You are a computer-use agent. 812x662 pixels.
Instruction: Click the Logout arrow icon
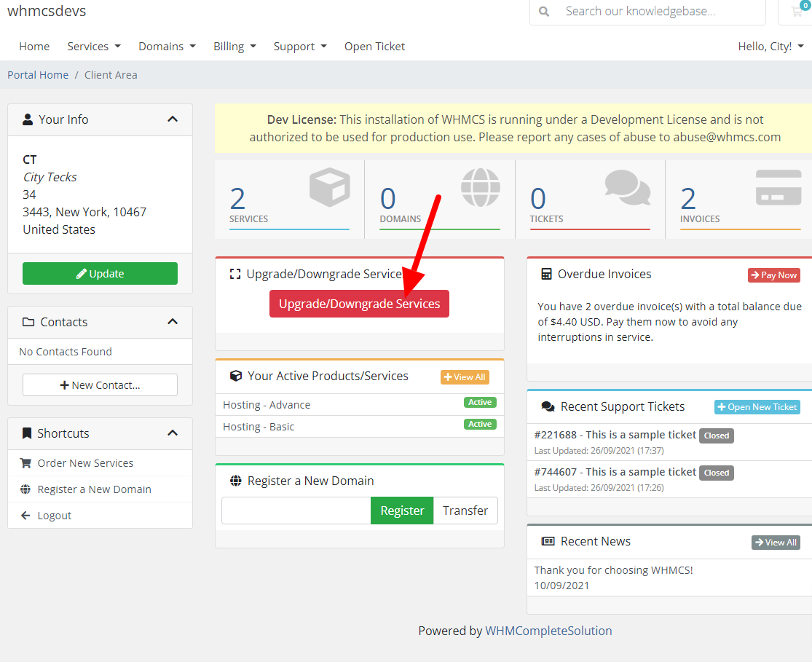point(25,516)
